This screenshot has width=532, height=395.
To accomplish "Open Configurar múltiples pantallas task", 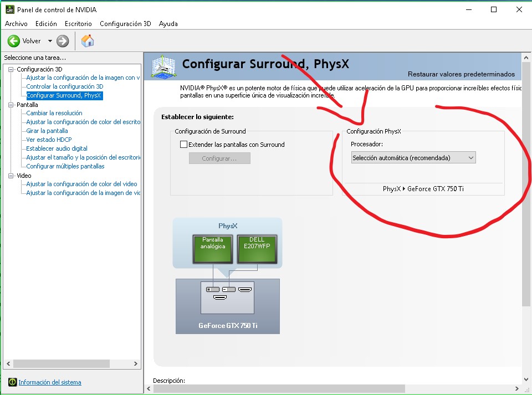I will click(x=65, y=166).
